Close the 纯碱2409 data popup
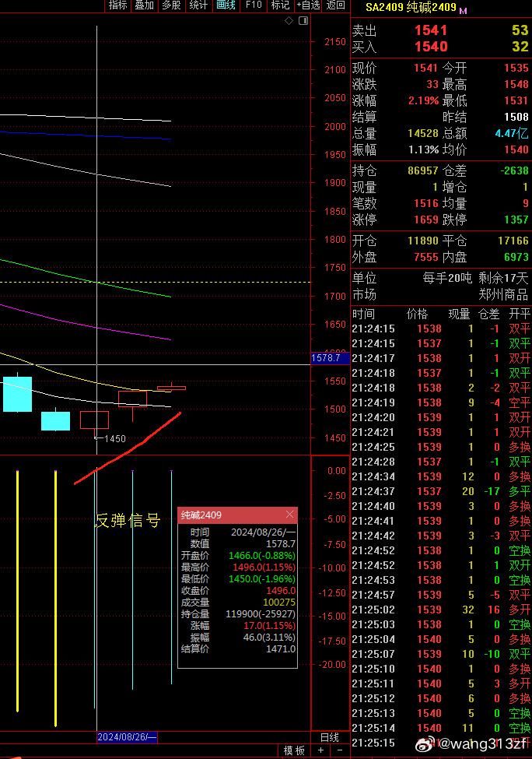532x759 pixels. coord(289,515)
